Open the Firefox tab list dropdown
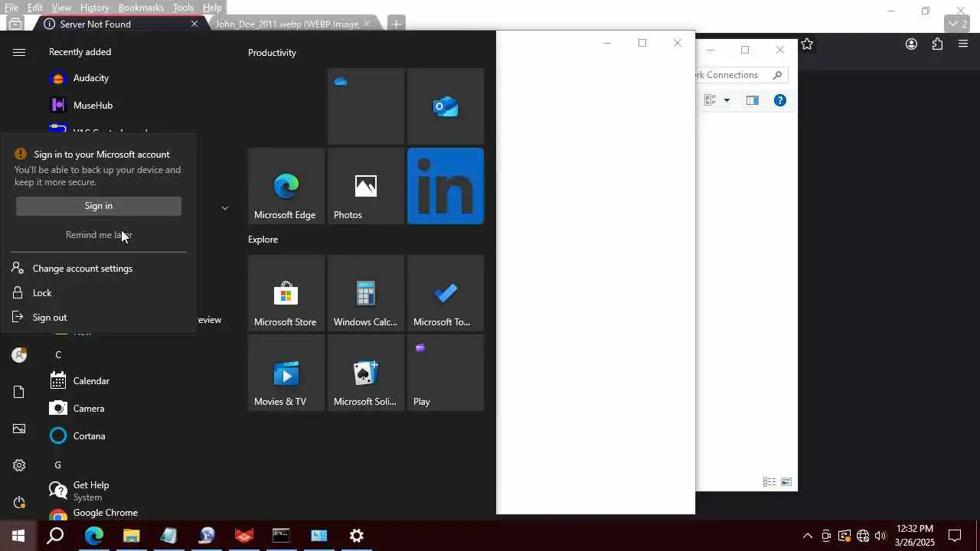 click(x=959, y=24)
